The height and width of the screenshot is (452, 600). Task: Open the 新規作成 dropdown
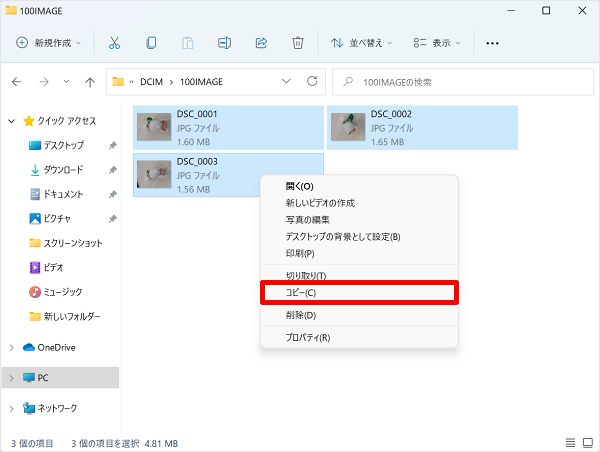50,43
